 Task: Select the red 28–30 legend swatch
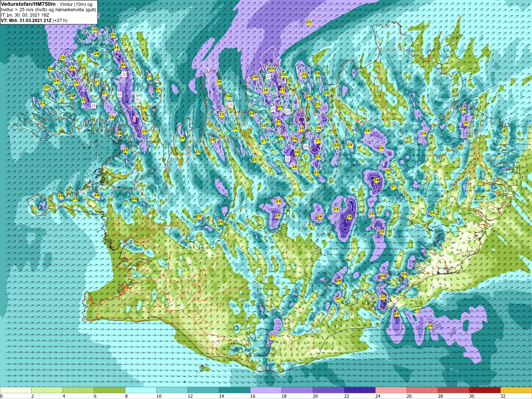(453, 391)
